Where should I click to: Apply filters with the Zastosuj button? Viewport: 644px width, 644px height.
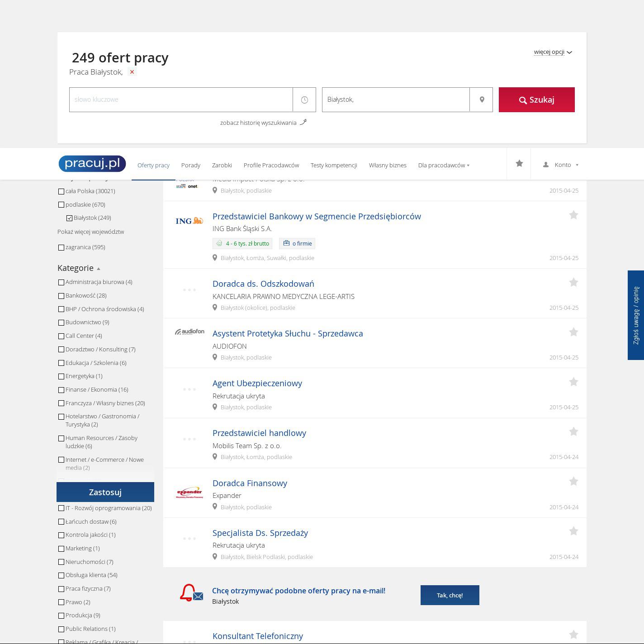pyautogui.click(x=105, y=492)
